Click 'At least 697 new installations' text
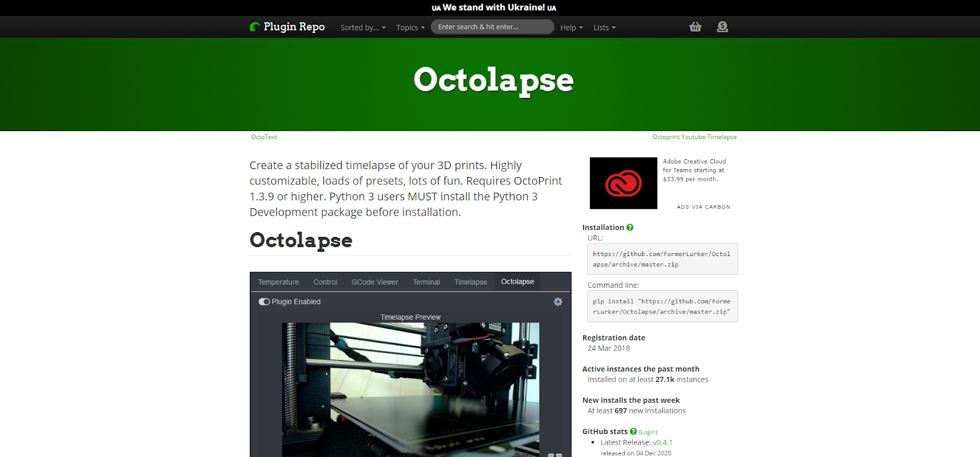This screenshot has height=457, width=980. (636, 411)
